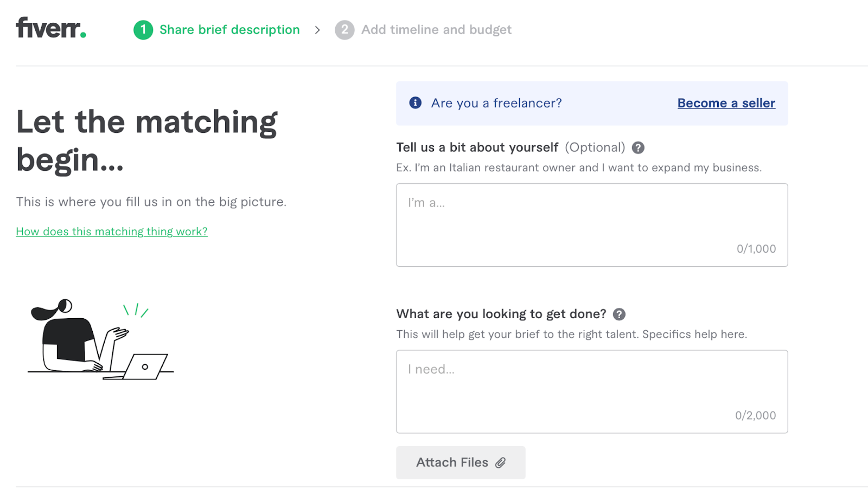Image resolution: width=868 pixels, height=489 pixels.
Task: Click the 'Tell us a bit about yourself' label
Action: tap(477, 147)
